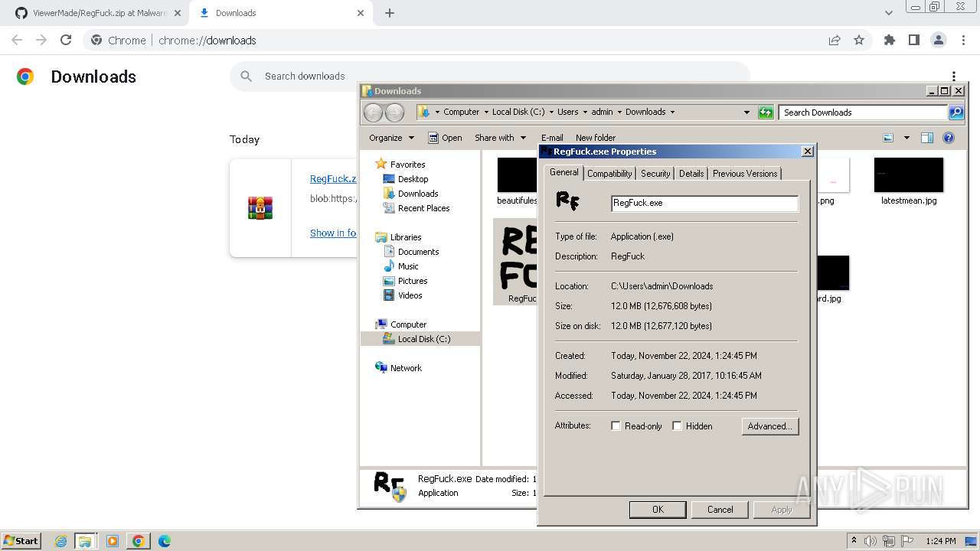The width and height of the screenshot is (980, 551).
Task: Click Explorer search magnifier icon
Action: tap(956, 112)
